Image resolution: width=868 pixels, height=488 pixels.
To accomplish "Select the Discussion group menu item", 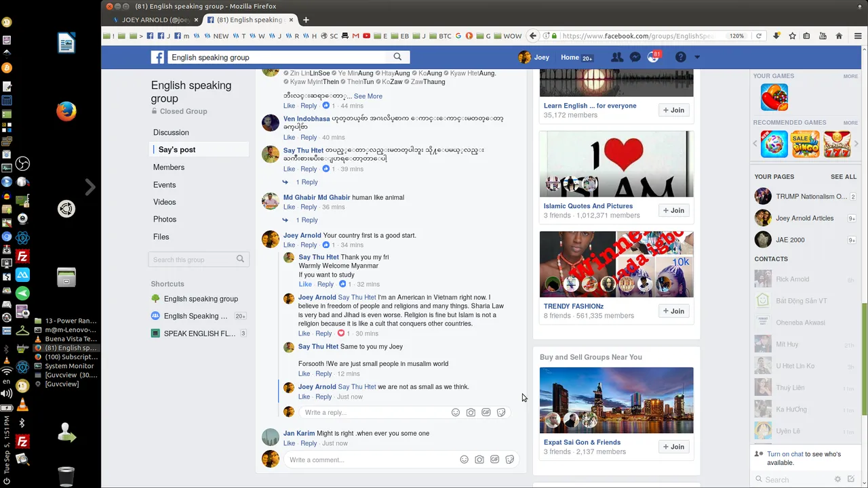I will pos(171,132).
